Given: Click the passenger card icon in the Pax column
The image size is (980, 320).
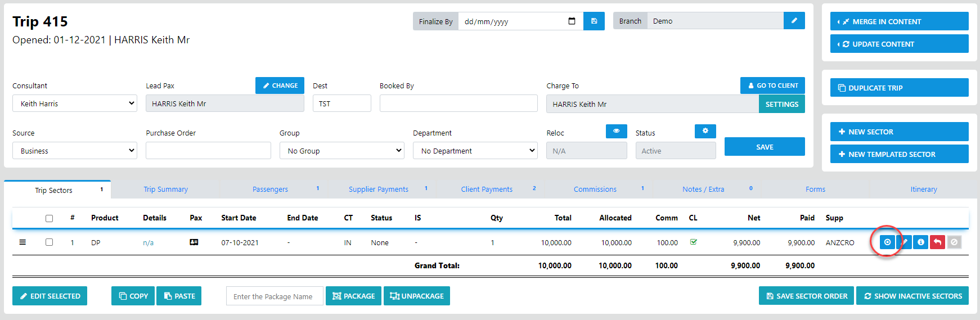Looking at the screenshot, I should (194, 242).
